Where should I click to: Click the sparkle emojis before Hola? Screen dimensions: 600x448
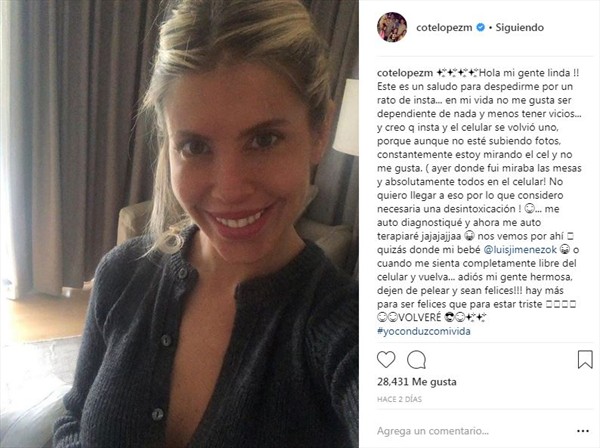click(457, 73)
